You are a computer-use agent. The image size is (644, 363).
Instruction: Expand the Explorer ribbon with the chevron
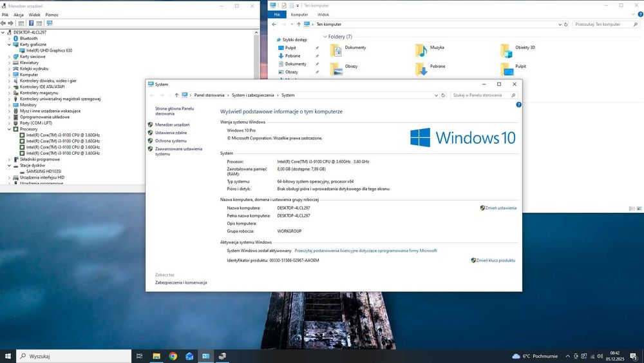click(x=633, y=14)
